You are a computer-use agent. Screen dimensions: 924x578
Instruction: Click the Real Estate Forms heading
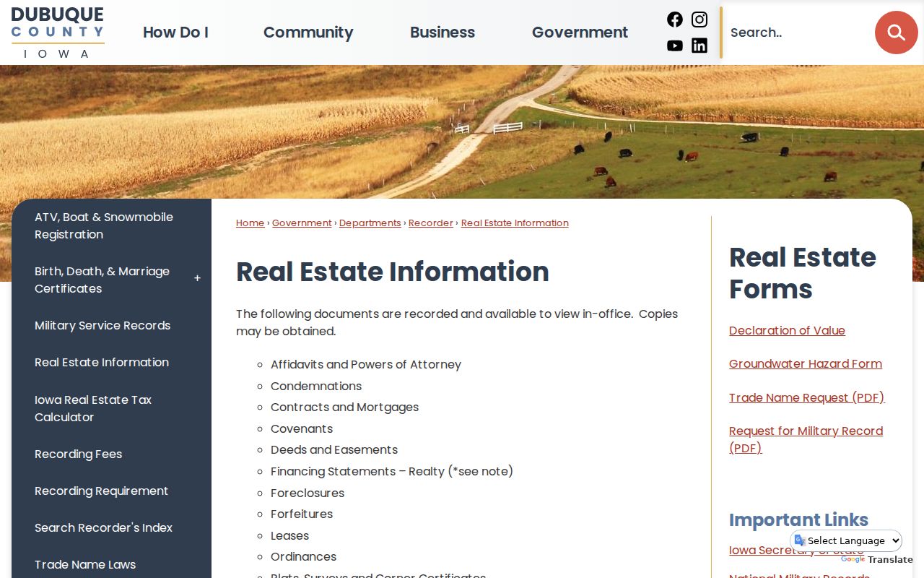pos(803,273)
